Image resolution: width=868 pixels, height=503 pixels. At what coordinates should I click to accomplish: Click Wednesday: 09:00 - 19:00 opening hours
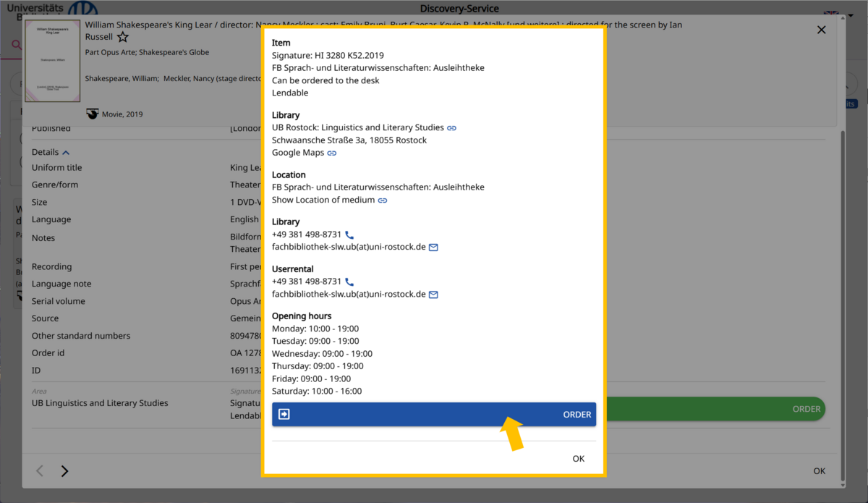[322, 354]
